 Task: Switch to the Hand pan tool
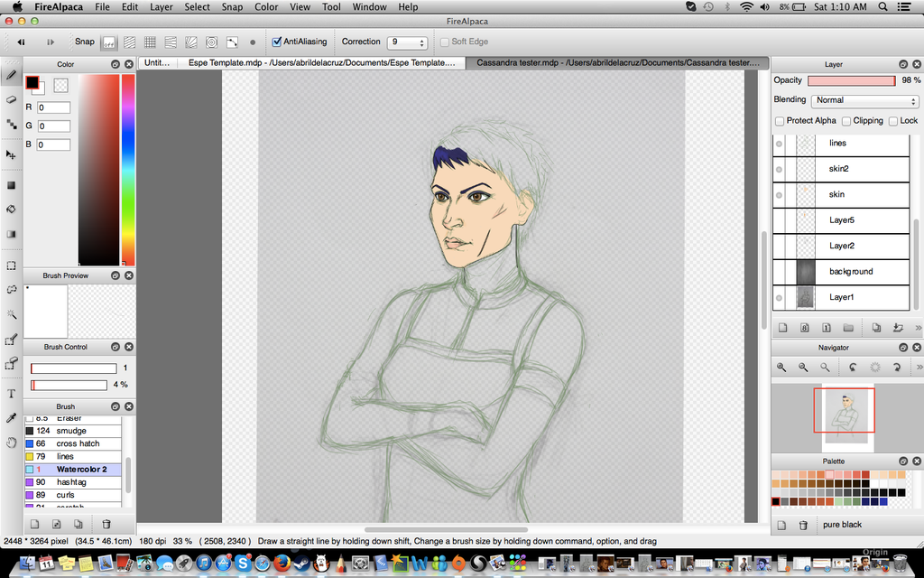pos(12,443)
